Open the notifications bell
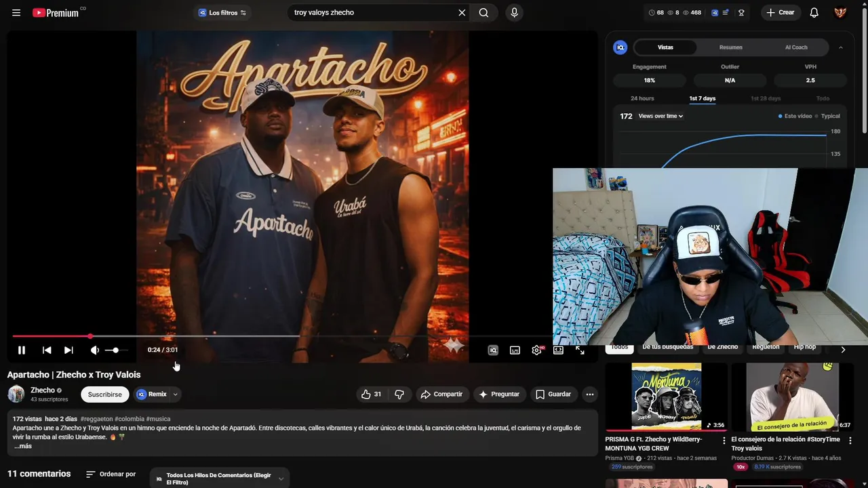 click(814, 12)
